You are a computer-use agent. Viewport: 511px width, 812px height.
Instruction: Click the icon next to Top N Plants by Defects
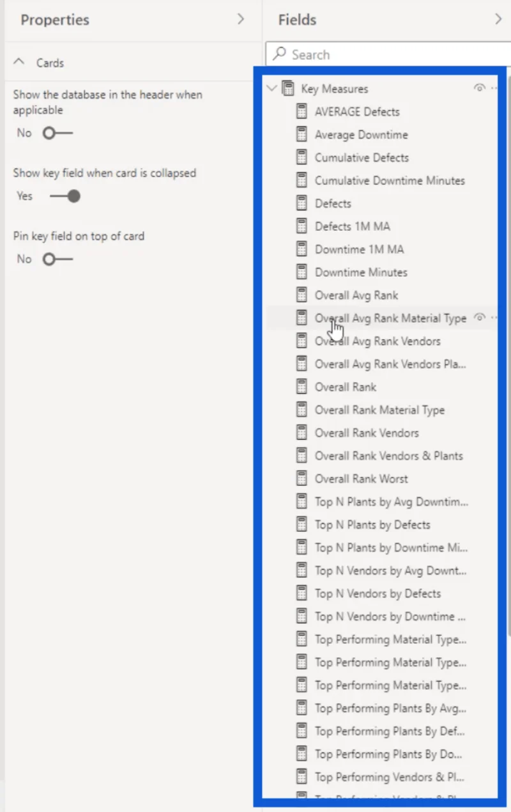coord(302,524)
